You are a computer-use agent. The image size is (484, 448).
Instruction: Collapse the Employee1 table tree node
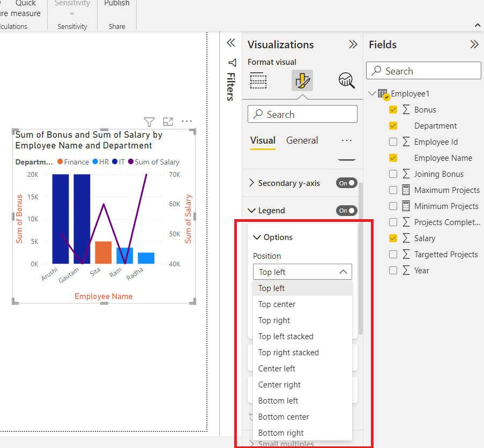[x=372, y=93]
